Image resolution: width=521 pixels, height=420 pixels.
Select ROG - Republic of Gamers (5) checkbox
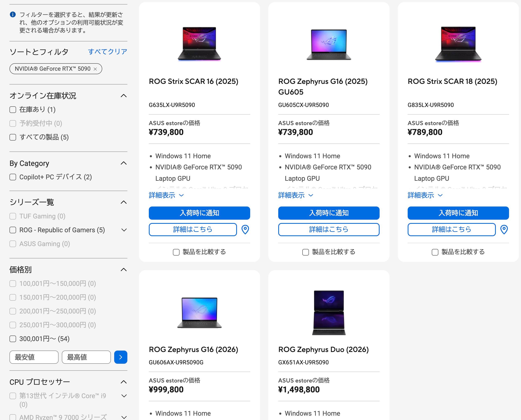click(x=13, y=230)
